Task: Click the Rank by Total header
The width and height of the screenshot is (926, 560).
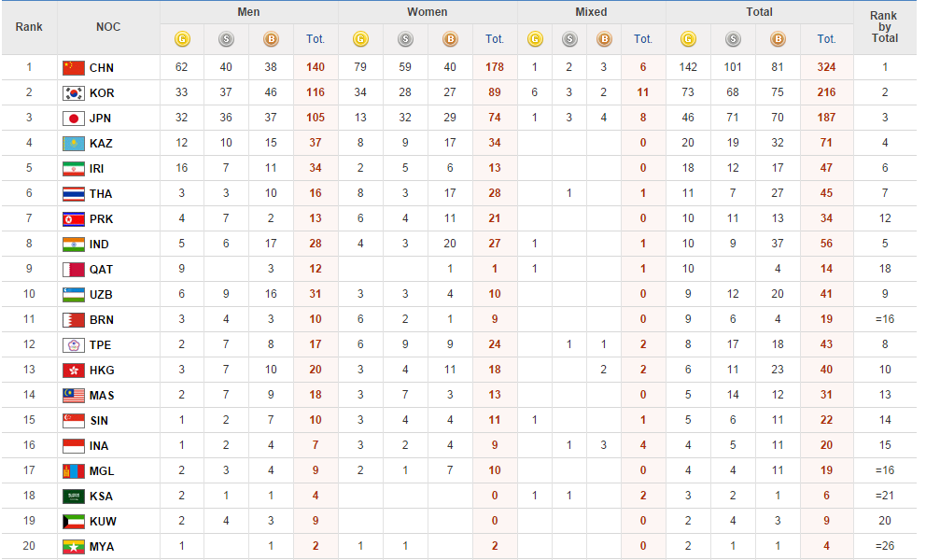Action: pos(884,27)
